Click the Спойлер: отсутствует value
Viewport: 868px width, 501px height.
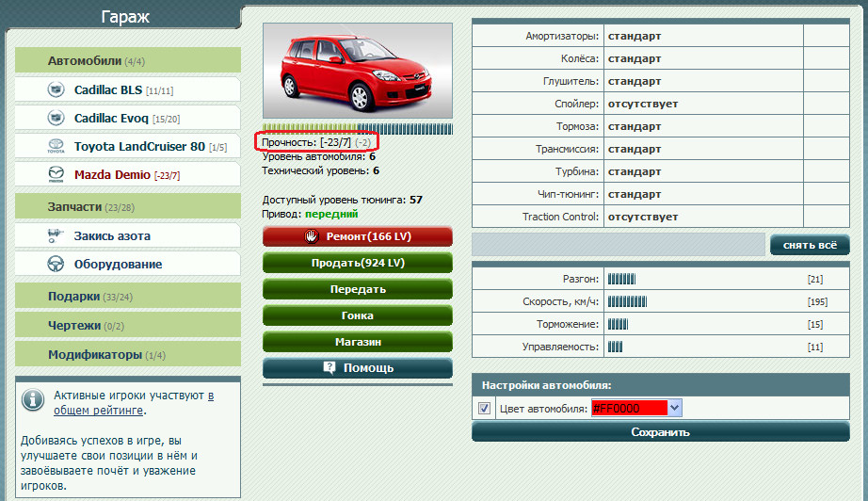point(643,105)
